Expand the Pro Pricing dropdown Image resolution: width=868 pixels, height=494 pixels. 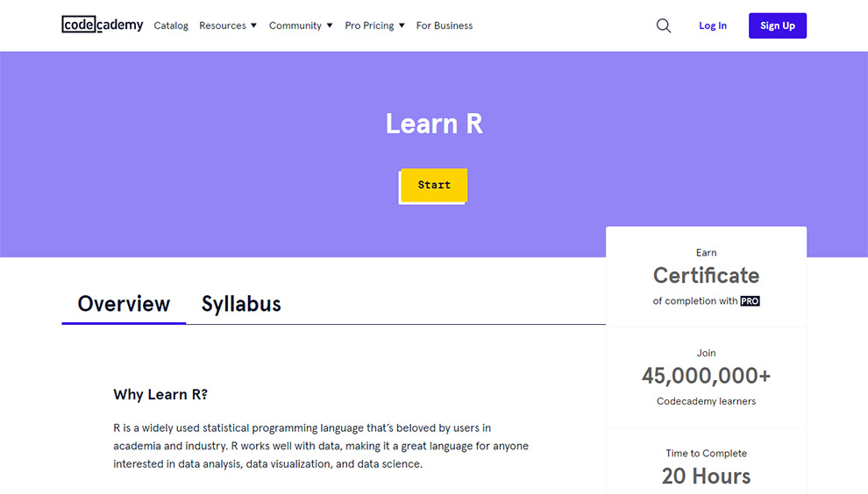[x=374, y=25]
